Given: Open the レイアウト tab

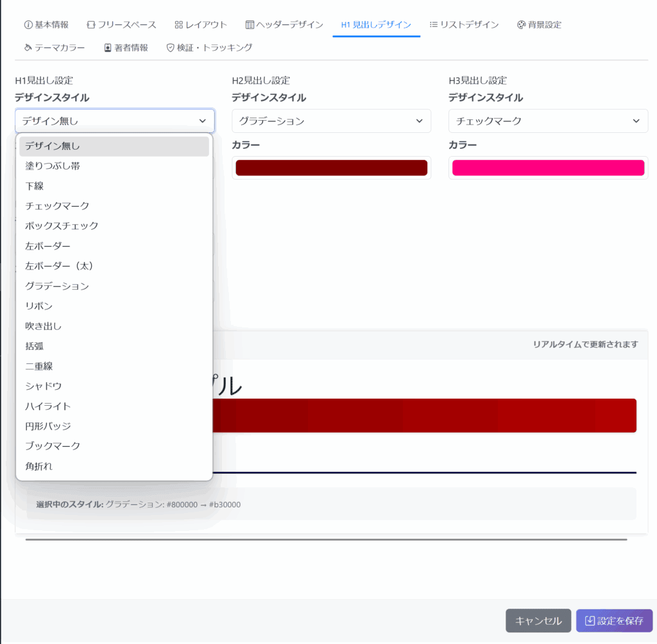Looking at the screenshot, I should (201, 25).
